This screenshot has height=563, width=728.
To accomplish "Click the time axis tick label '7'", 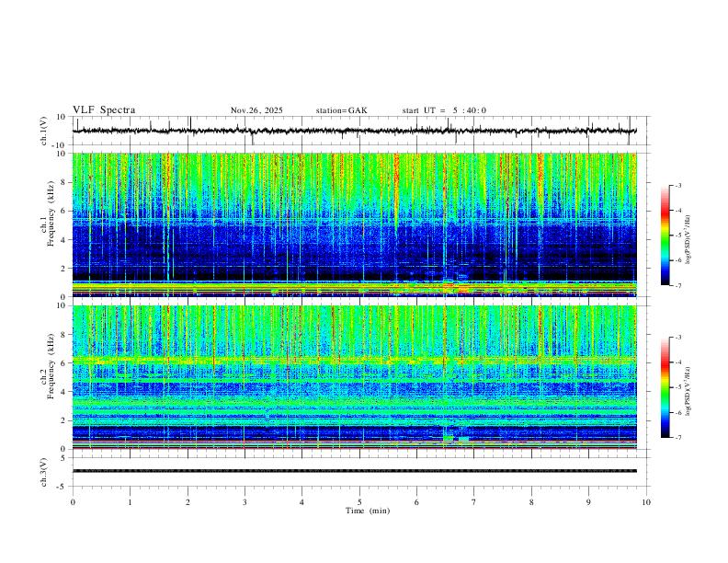I will pos(474,502).
